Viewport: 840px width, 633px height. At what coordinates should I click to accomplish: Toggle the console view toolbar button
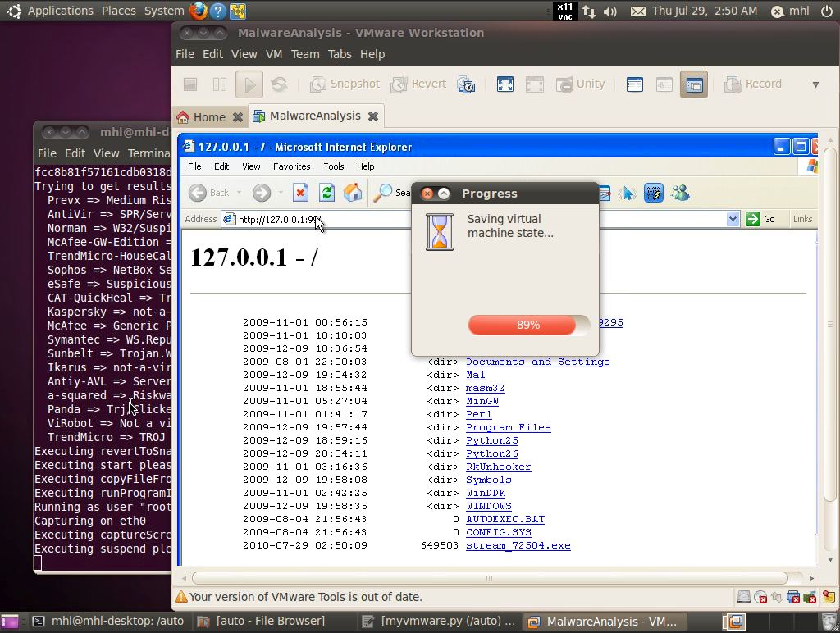coord(693,84)
